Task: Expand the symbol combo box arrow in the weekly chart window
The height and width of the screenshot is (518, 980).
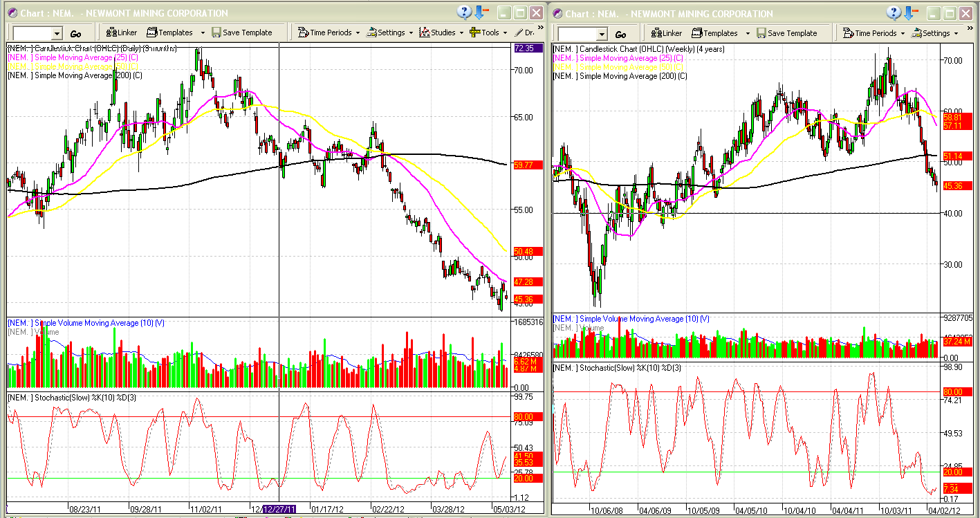Action: pyautogui.click(x=602, y=33)
